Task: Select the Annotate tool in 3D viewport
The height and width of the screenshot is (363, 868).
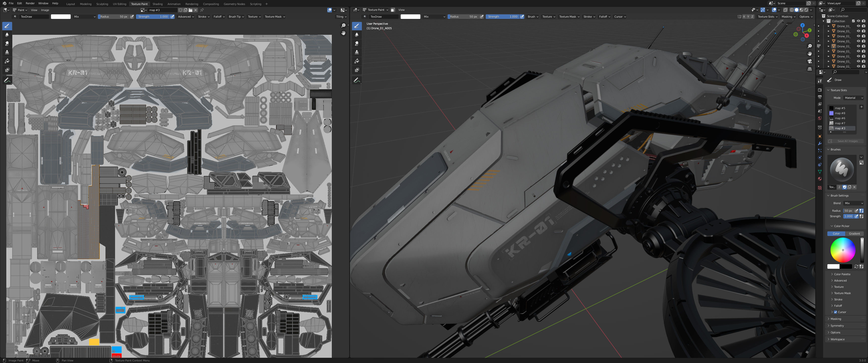Action: [x=357, y=80]
